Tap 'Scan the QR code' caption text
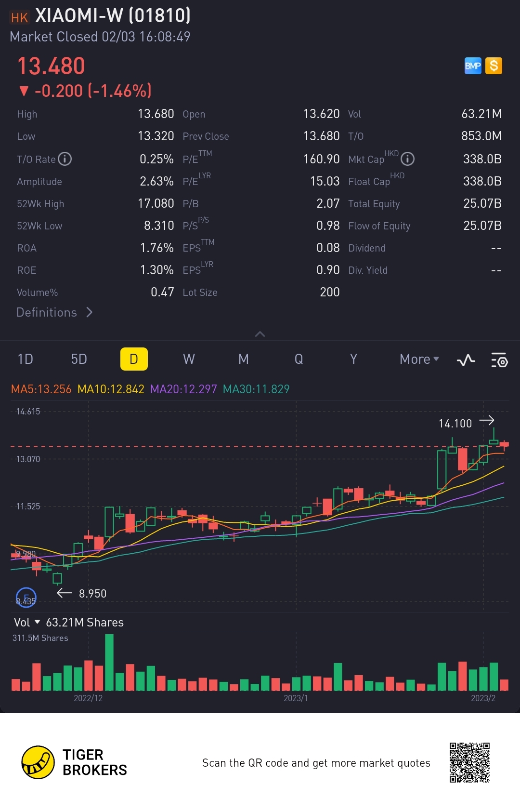 click(x=316, y=763)
